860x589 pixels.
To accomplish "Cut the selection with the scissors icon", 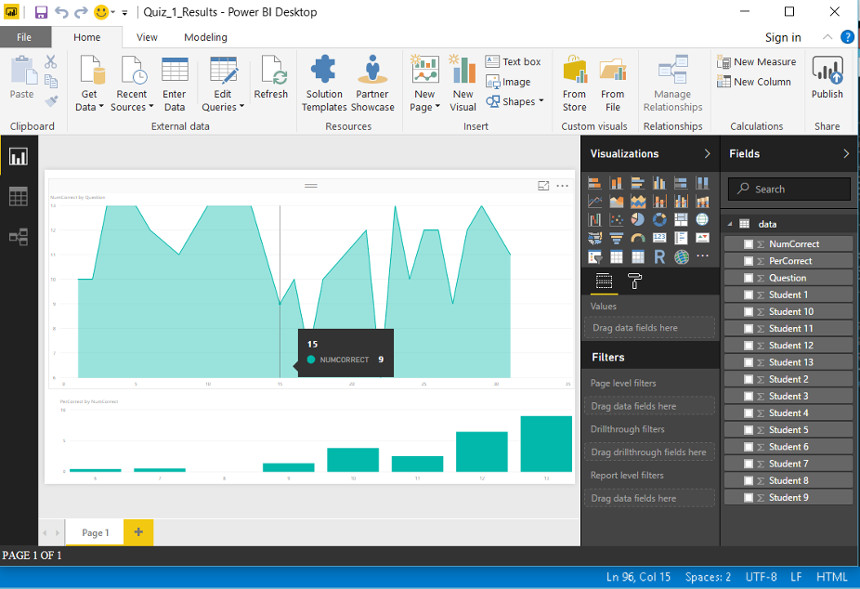I will (51, 61).
